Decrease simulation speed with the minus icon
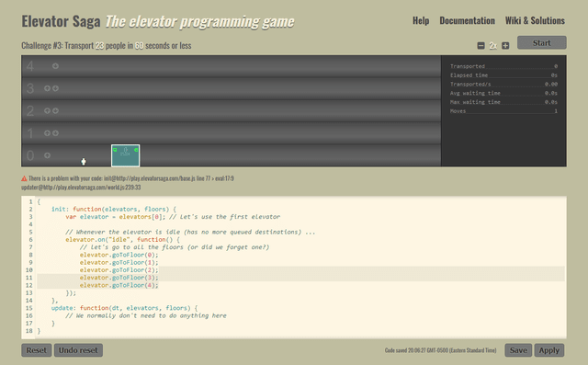The image size is (588, 365). (x=481, y=46)
